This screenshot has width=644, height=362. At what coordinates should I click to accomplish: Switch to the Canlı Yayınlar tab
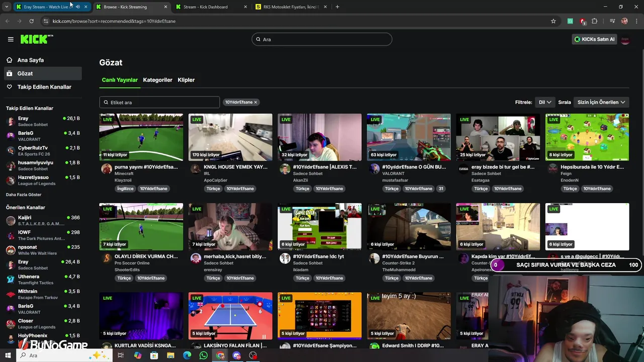(120, 80)
